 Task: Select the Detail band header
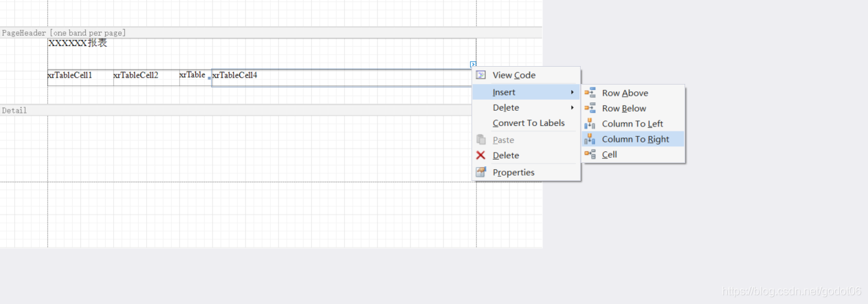pyautogui.click(x=14, y=110)
